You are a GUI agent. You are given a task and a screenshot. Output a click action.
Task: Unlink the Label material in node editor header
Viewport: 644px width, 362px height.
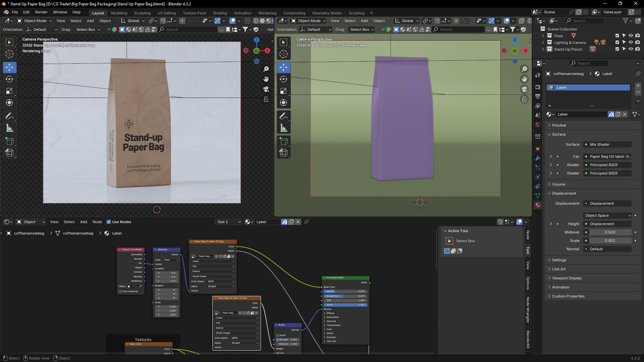coord(298,222)
